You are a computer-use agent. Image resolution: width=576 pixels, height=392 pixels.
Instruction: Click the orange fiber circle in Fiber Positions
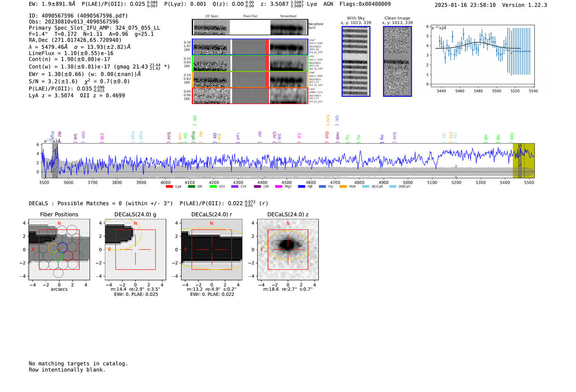pos(53,248)
